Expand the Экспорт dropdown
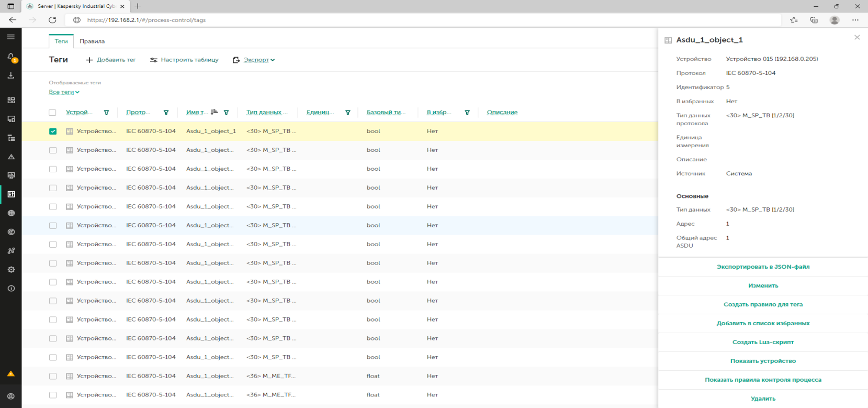This screenshot has width=868, height=408. (254, 60)
